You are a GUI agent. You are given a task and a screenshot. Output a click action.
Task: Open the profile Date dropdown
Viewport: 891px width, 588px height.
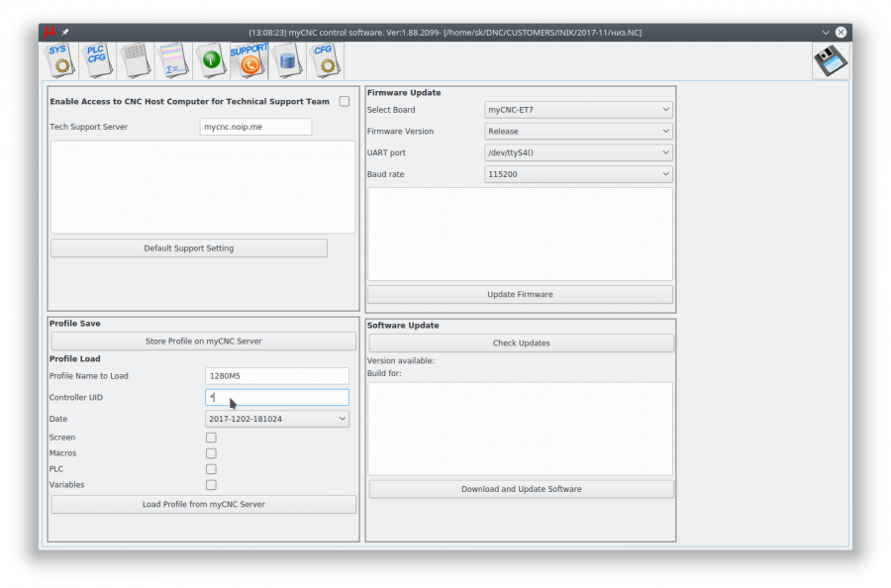[277, 419]
